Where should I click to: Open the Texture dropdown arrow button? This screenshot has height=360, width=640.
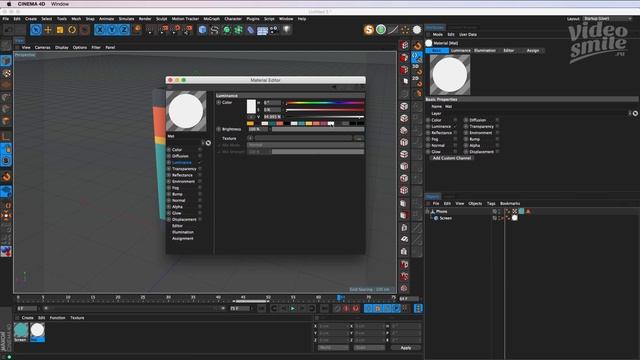coord(250,138)
